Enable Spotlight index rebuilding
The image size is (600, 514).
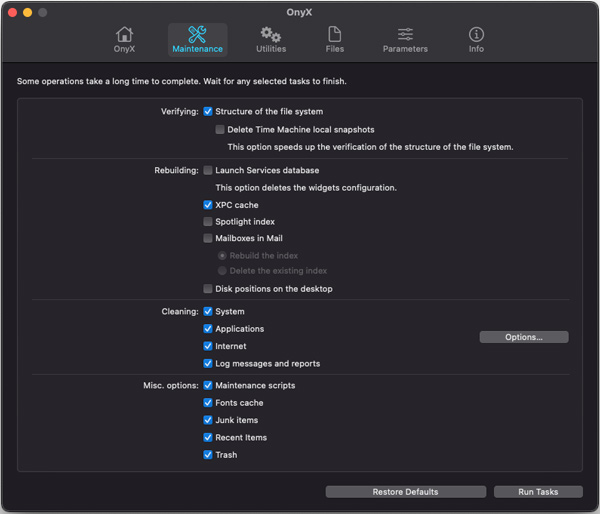(208, 222)
